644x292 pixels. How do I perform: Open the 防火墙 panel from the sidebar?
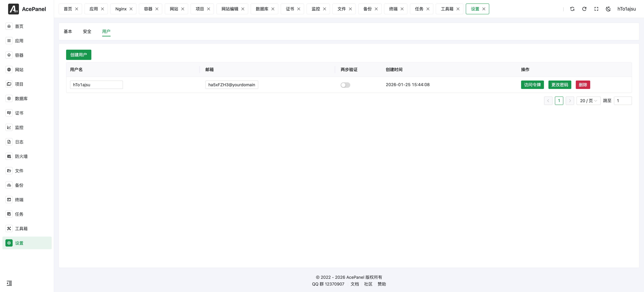click(21, 156)
